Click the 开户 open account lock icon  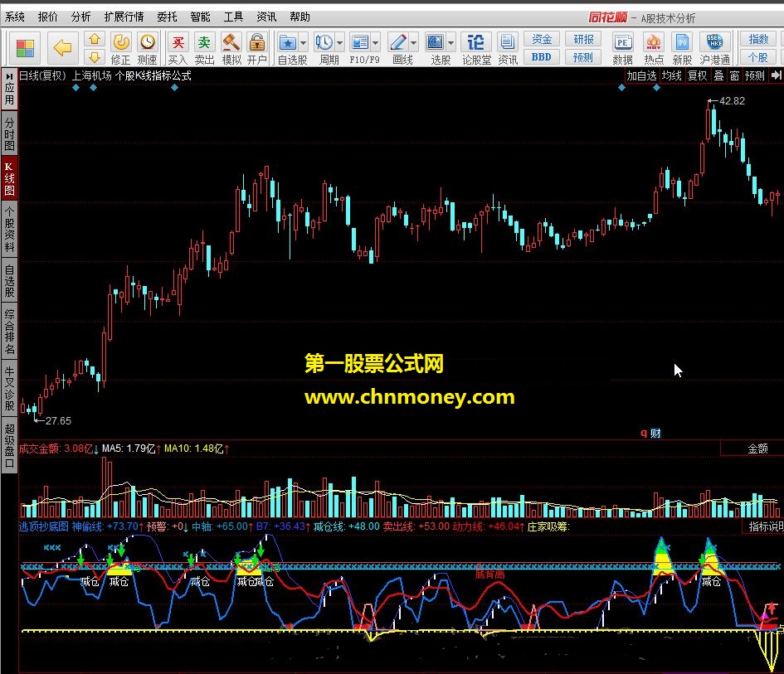pos(257,48)
